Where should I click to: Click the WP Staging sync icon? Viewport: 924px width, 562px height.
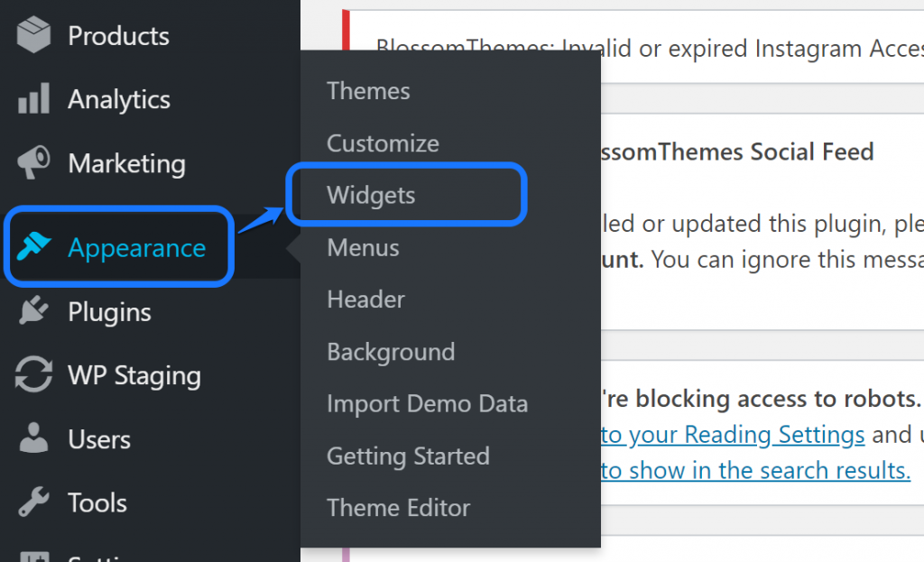pos(34,375)
